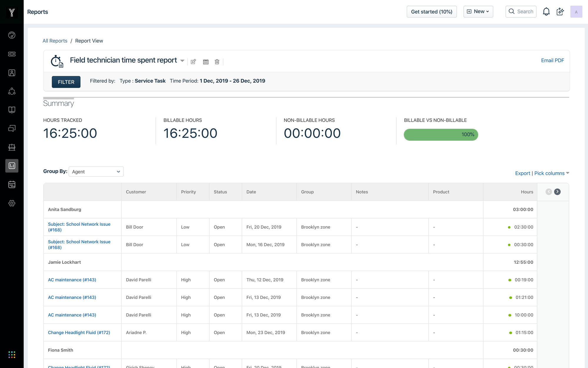Select the Reports chart icon in sidebar
588x368 pixels.
tap(12, 166)
